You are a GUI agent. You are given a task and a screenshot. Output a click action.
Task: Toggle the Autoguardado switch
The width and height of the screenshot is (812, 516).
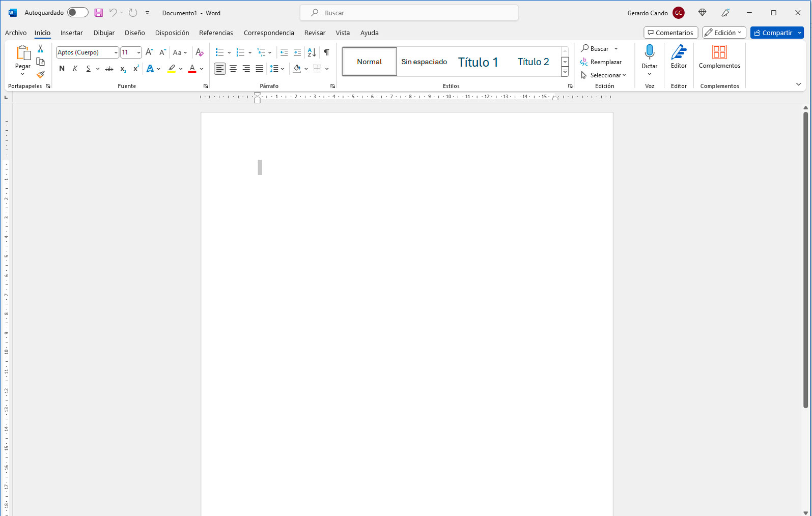(78, 13)
